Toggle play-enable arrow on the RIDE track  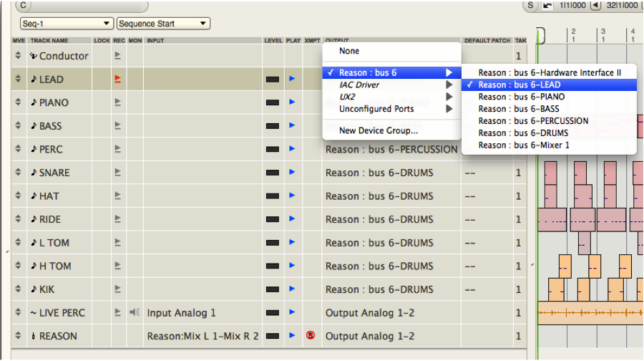point(292,218)
